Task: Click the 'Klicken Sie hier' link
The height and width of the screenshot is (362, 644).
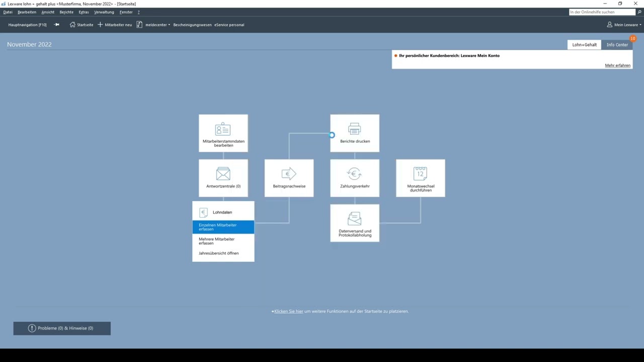Action: tap(289, 311)
